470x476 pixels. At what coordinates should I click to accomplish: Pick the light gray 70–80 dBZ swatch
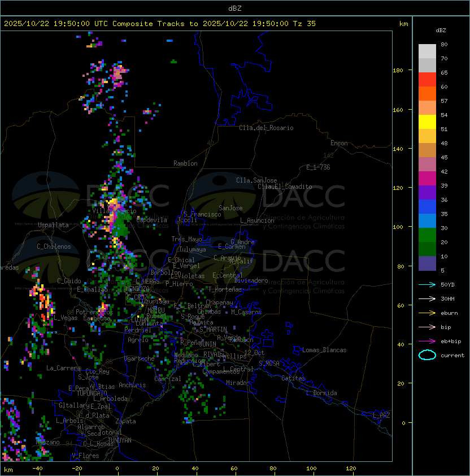click(x=427, y=51)
